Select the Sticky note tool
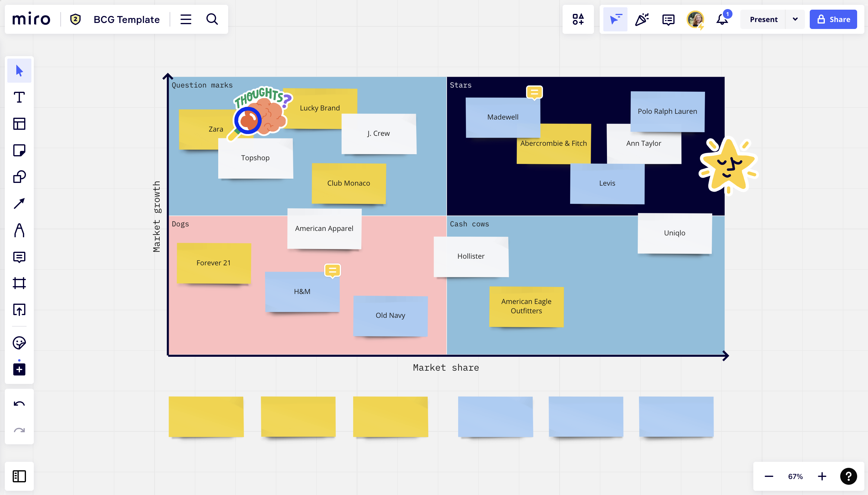 point(19,150)
